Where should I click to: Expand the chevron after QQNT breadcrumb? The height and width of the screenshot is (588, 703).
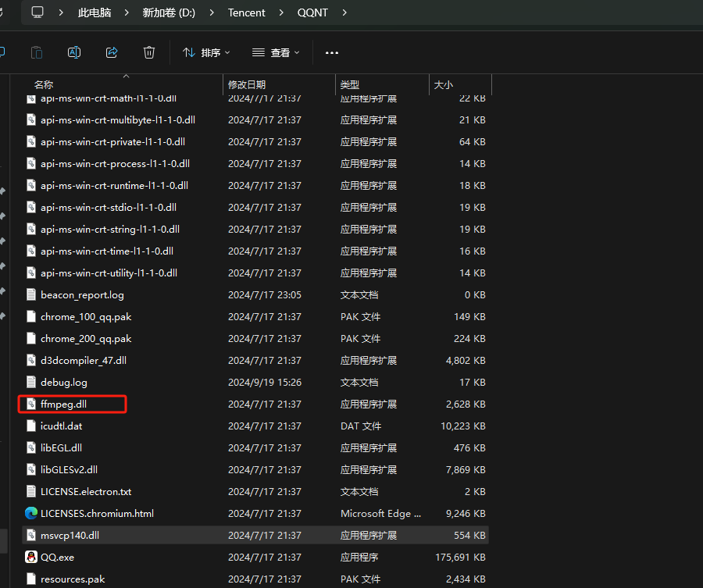click(344, 12)
